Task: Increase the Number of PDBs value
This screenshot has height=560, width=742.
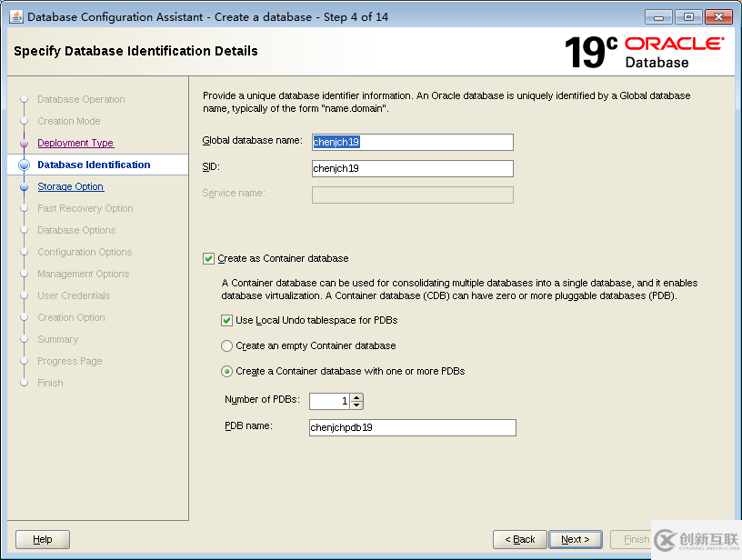Action: 357,397
